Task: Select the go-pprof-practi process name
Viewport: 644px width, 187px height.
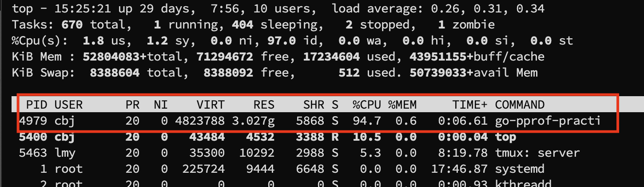Action: pos(548,121)
